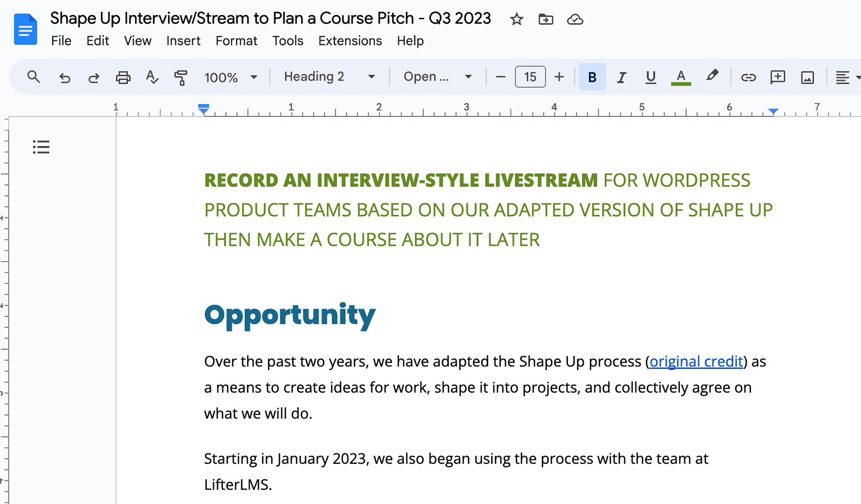
Task: Open the Help menu
Action: coord(410,41)
